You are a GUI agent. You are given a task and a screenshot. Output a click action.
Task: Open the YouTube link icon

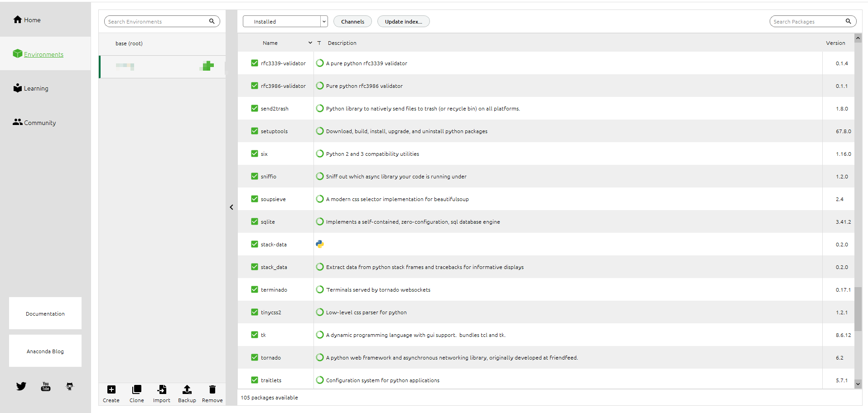coord(46,386)
